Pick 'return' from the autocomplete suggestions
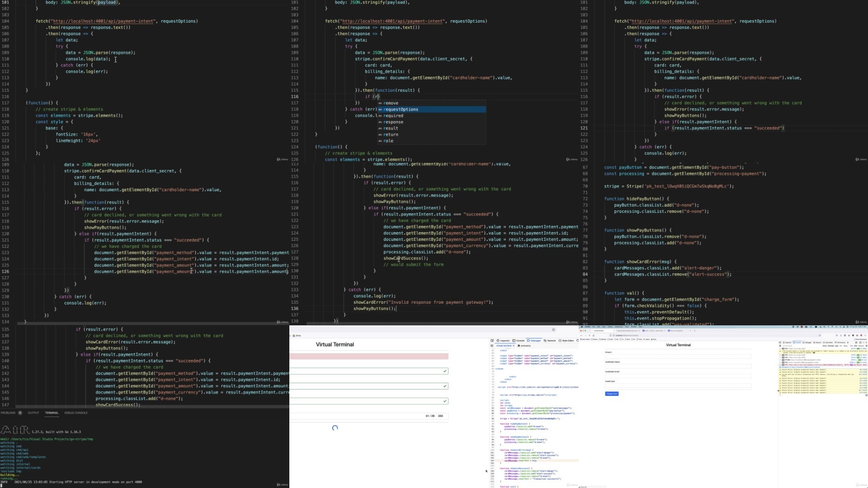 [432, 134]
